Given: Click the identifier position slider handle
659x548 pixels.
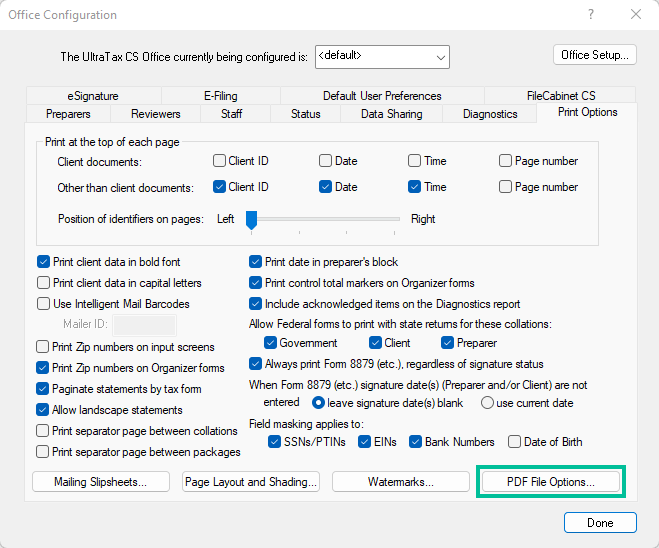Looking at the screenshot, I should click(252, 219).
